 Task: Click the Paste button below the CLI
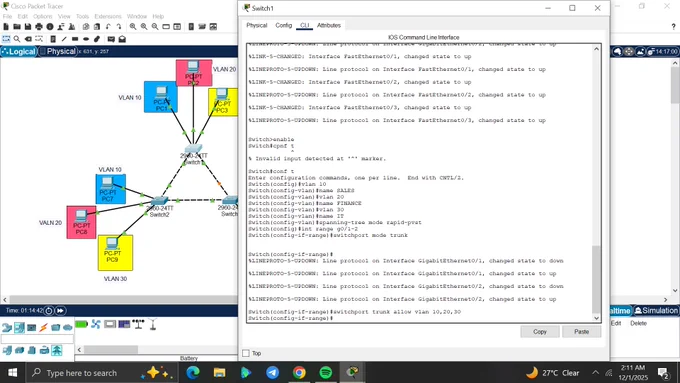[x=582, y=332]
